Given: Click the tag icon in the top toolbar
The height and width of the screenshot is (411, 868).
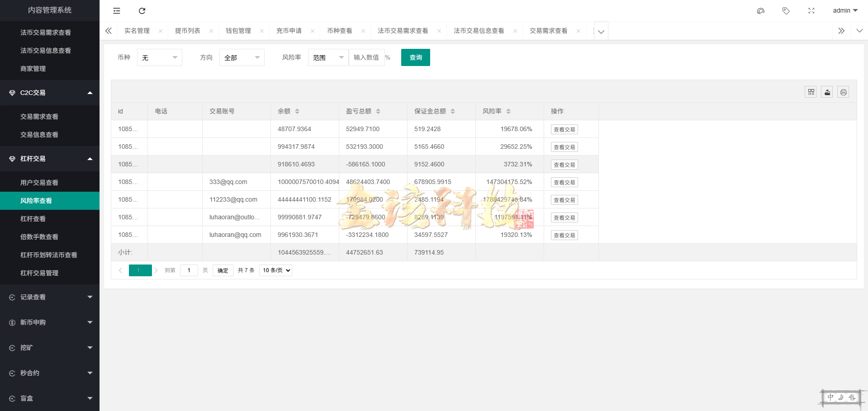Looking at the screenshot, I should (x=786, y=10).
